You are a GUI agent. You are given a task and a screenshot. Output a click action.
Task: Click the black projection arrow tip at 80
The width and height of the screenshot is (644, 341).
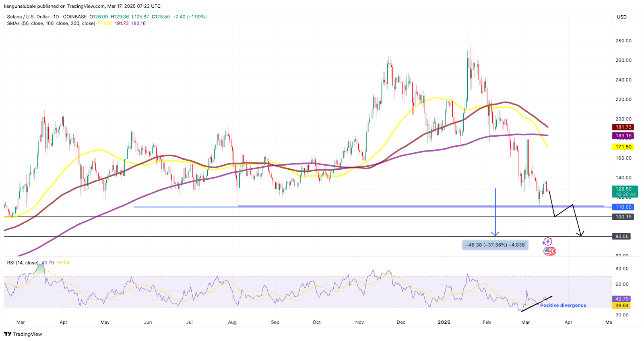(x=580, y=234)
